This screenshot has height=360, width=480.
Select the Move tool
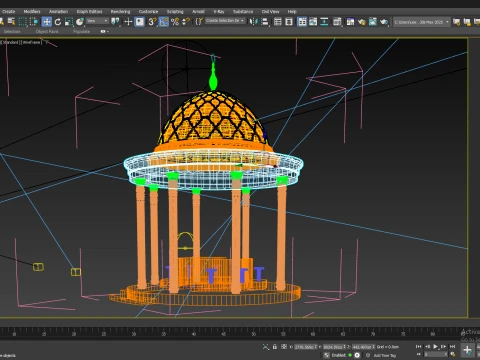coord(47,22)
